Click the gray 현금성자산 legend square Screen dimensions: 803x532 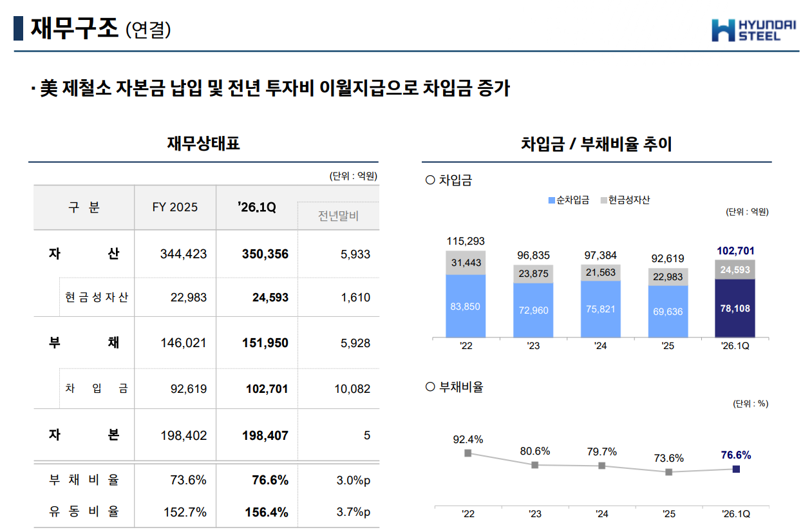tap(603, 200)
